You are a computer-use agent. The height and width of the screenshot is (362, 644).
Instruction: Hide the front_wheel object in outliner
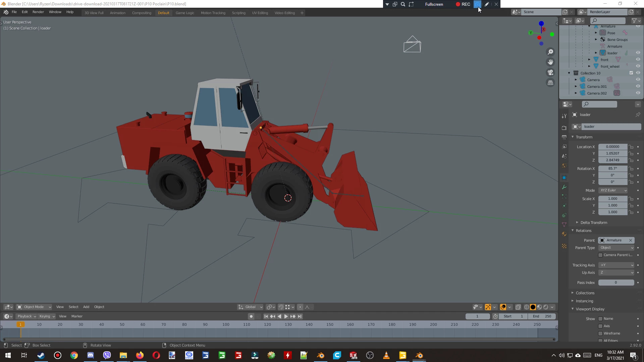[x=638, y=66]
